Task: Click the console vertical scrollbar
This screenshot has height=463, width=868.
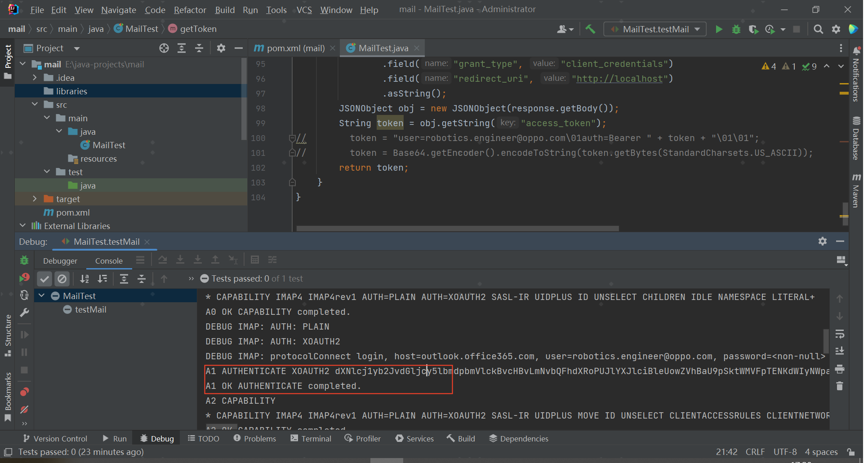Action: click(826, 341)
